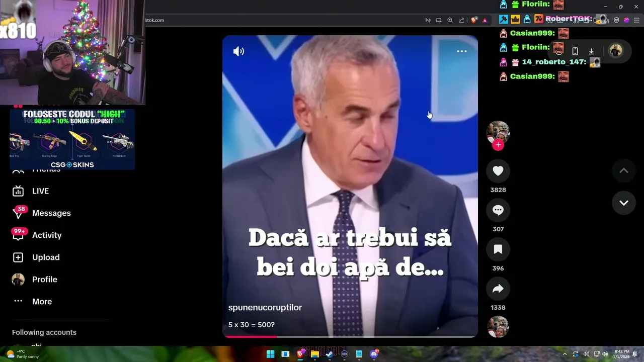Screen dimensions: 644x362
Task: Click the browser address bar URL
Action: click(155, 20)
